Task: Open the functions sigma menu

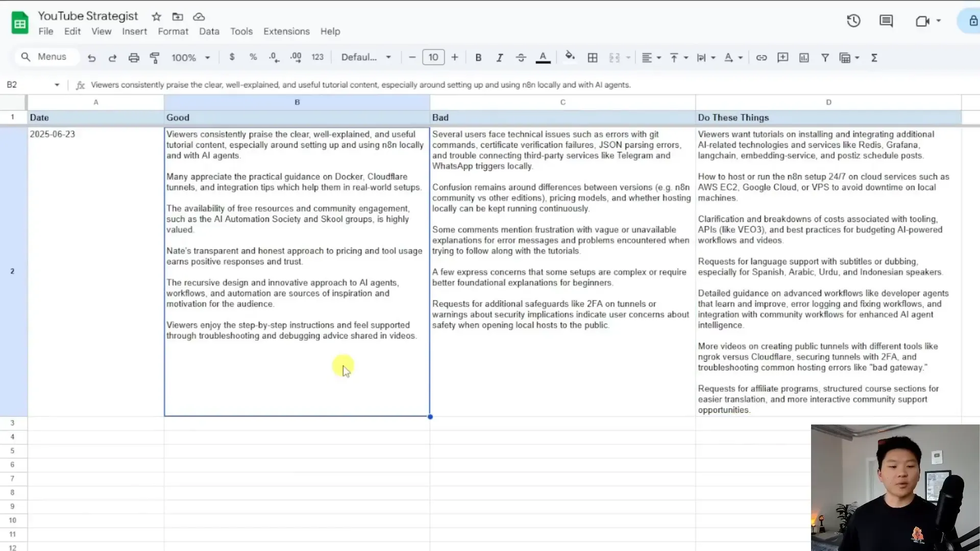Action: coord(874,58)
